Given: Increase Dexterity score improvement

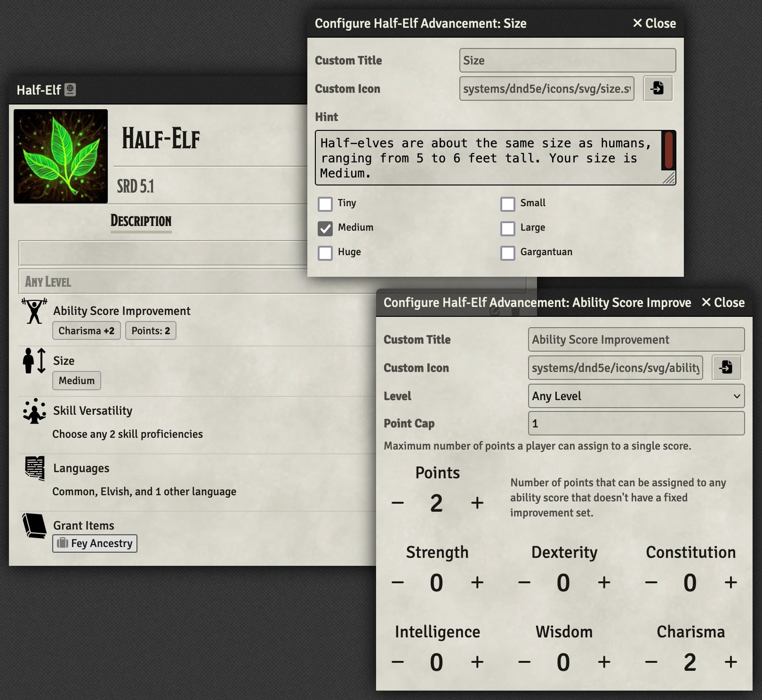Looking at the screenshot, I should point(604,582).
